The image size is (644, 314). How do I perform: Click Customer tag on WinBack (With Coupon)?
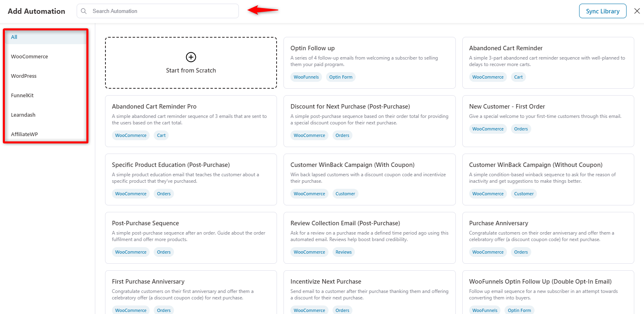click(345, 194)
